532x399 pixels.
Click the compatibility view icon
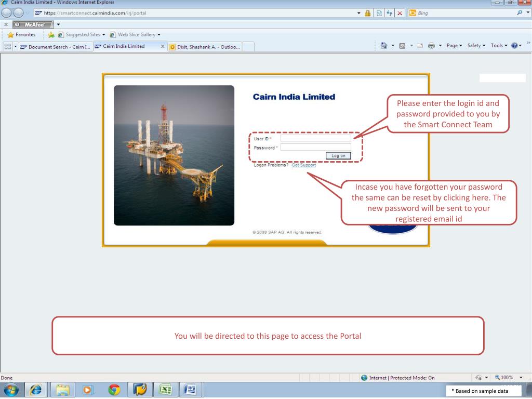click(x=379, y=13)
